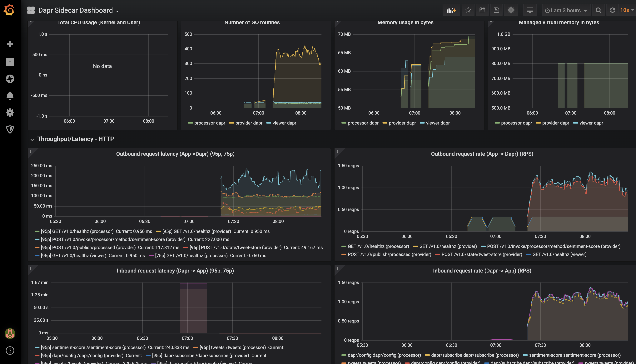Toggle viewer-dapr in Managed virtual memory legend
This screenshot has width=636, height=364.
(x=591, y=123)
